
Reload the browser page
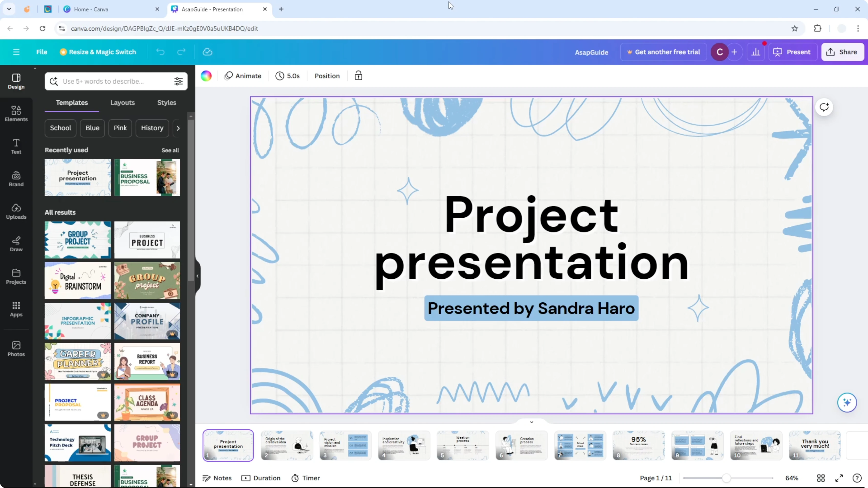point(43,28)
